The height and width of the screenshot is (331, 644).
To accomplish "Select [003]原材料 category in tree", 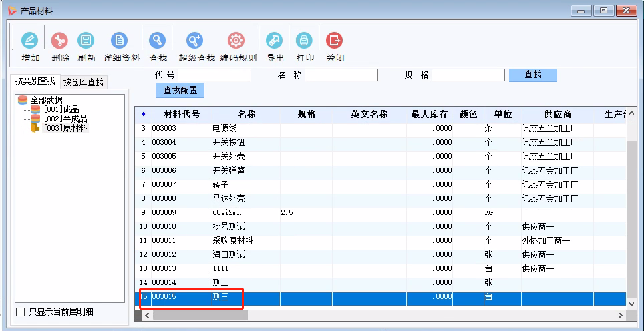I will point(65,128).
